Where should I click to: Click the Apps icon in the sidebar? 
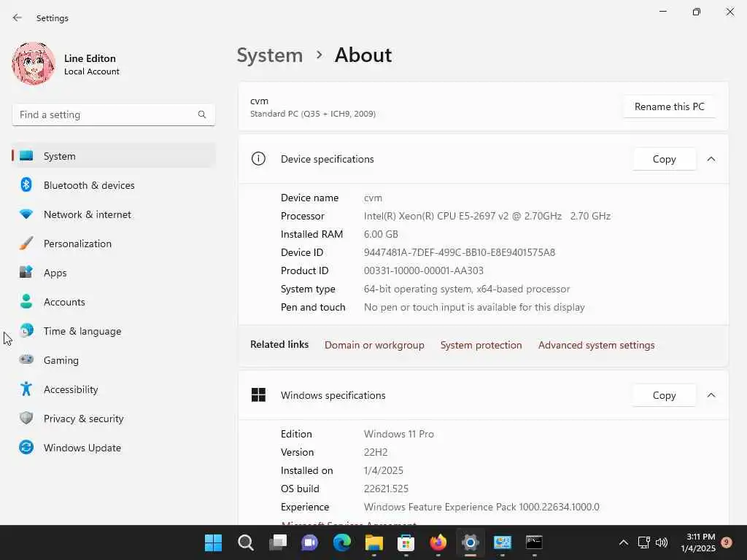26,272
